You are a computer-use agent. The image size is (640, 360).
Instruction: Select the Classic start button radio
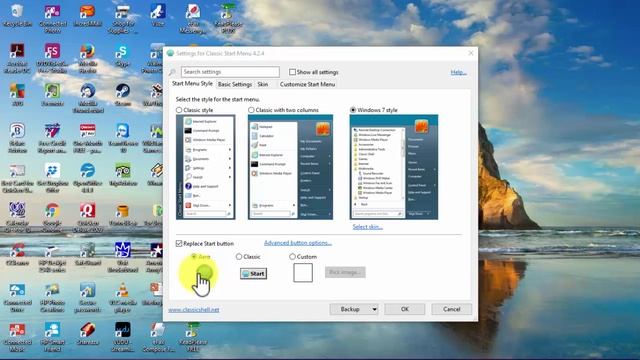click(239, 256)
